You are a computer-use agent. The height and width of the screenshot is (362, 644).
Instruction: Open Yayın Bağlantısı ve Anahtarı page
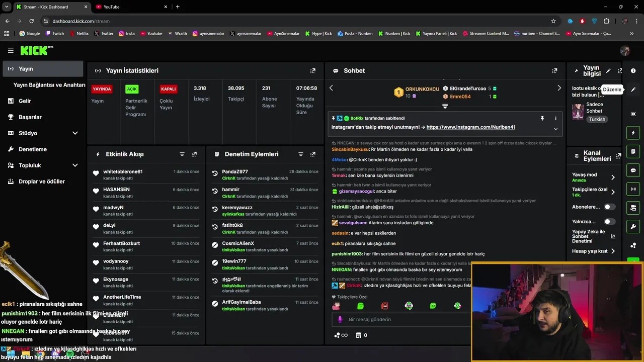49,85
